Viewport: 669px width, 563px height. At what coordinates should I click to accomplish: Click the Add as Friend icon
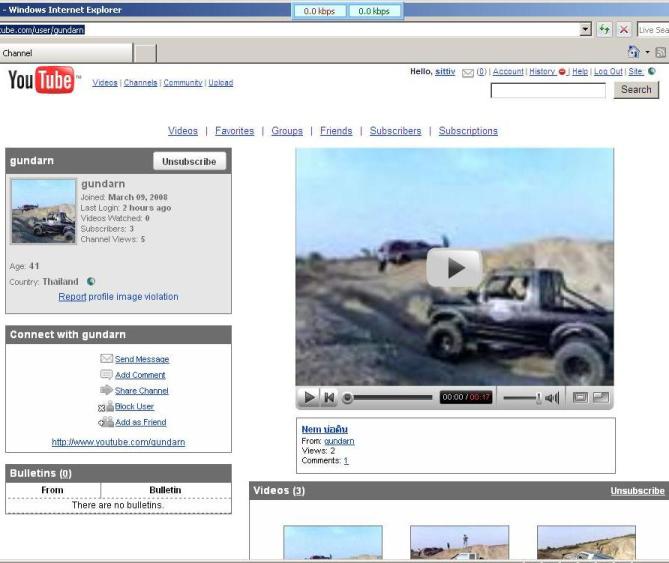105,422
